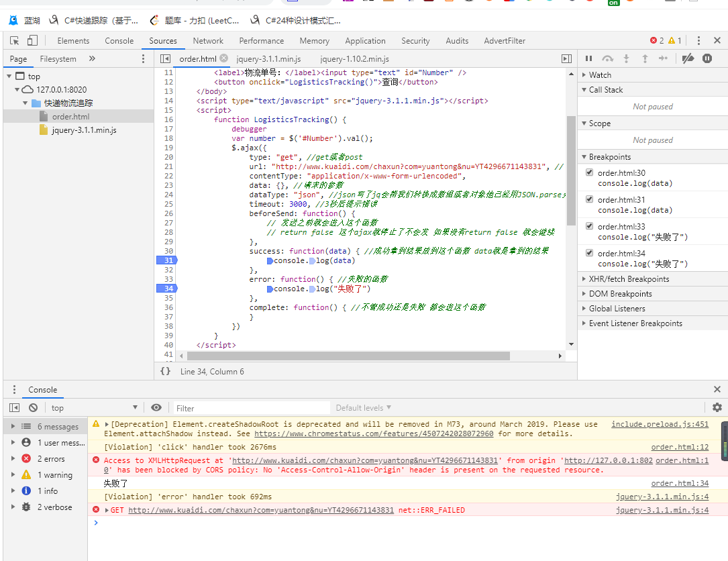
Task: Open the jquery-1.10.2.min.js file tab
Action: pos(354,59)
